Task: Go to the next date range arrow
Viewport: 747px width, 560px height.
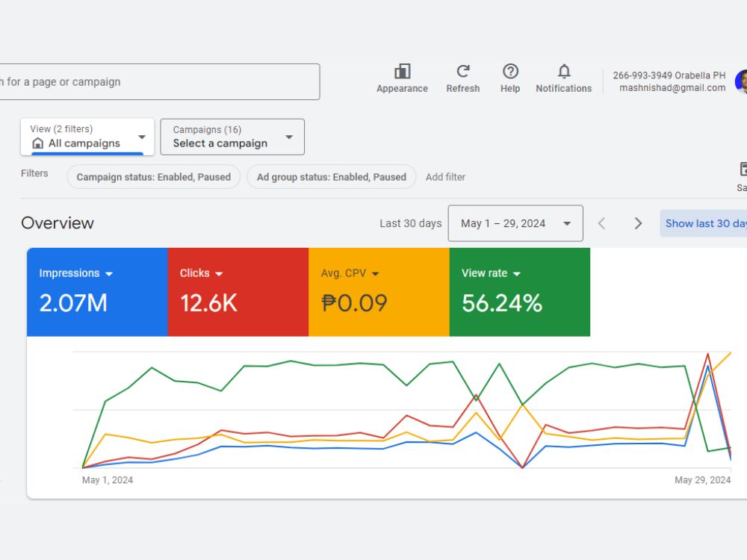Action: pyautogui.click(x=639, y=223)
